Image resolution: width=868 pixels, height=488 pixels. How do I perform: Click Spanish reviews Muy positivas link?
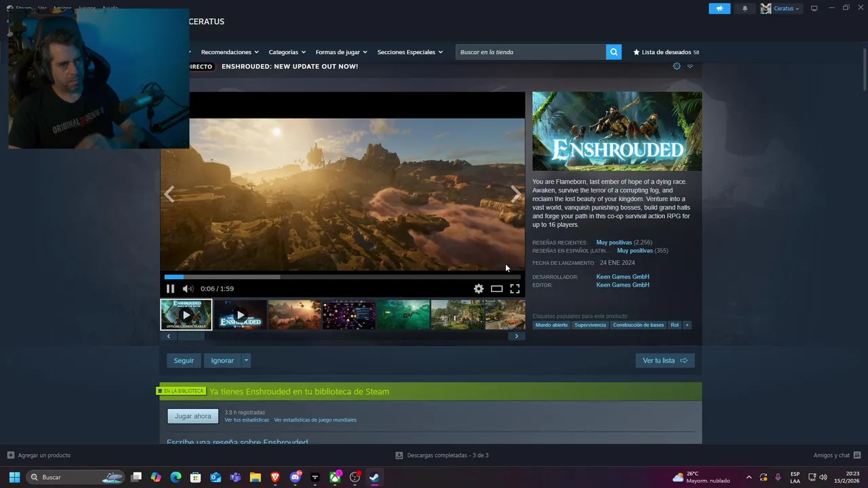(635, 251)
